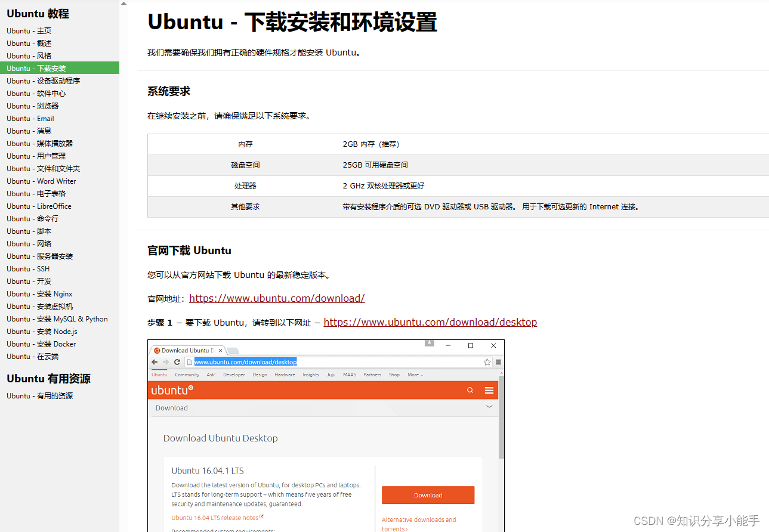Select Insights in the Ubuntu top nav
This screenshot has width=769, height=532.
coord(311,375)
